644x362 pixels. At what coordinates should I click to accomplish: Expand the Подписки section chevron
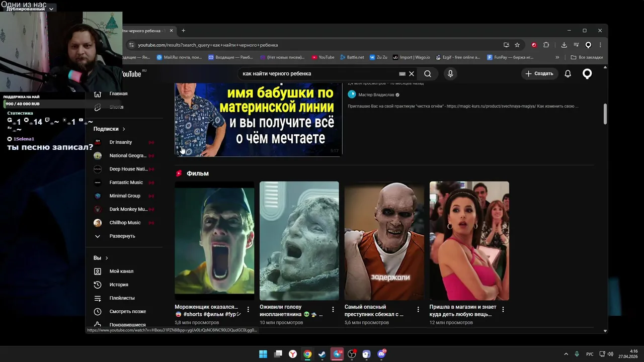[124, 129]
